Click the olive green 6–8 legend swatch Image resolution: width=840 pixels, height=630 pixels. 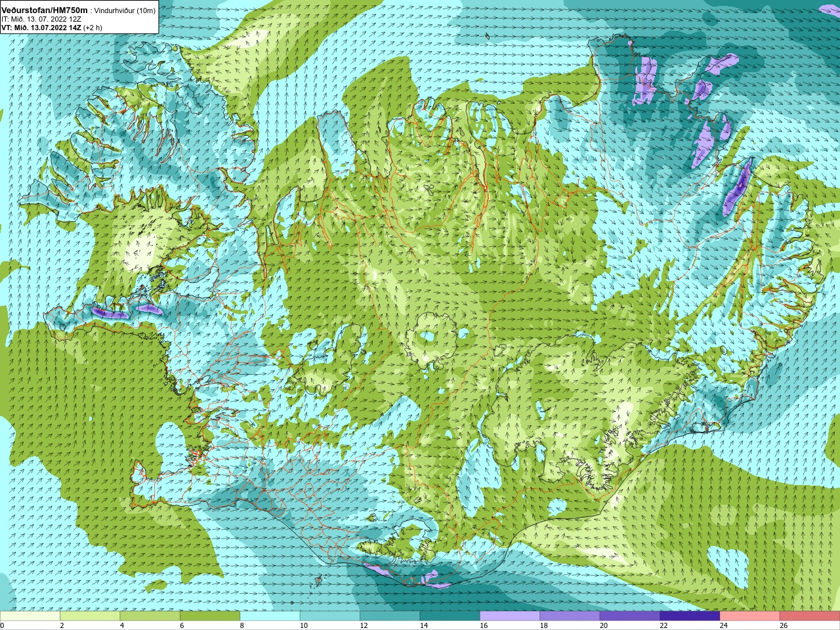point(210,617)
